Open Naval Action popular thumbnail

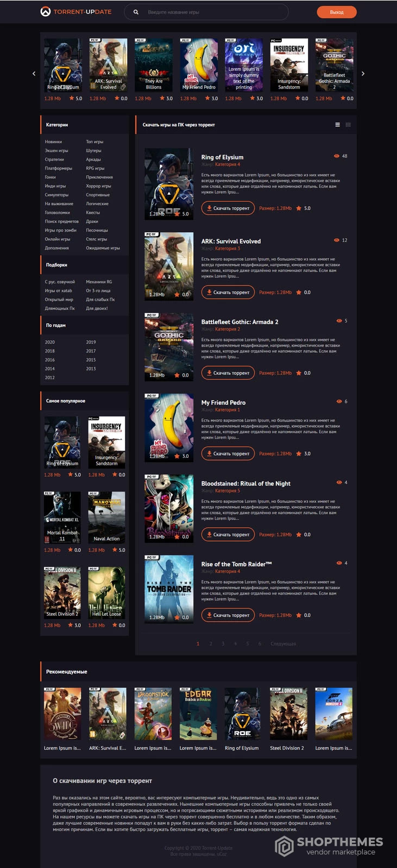pyautogui.click(x=106, y=518)
